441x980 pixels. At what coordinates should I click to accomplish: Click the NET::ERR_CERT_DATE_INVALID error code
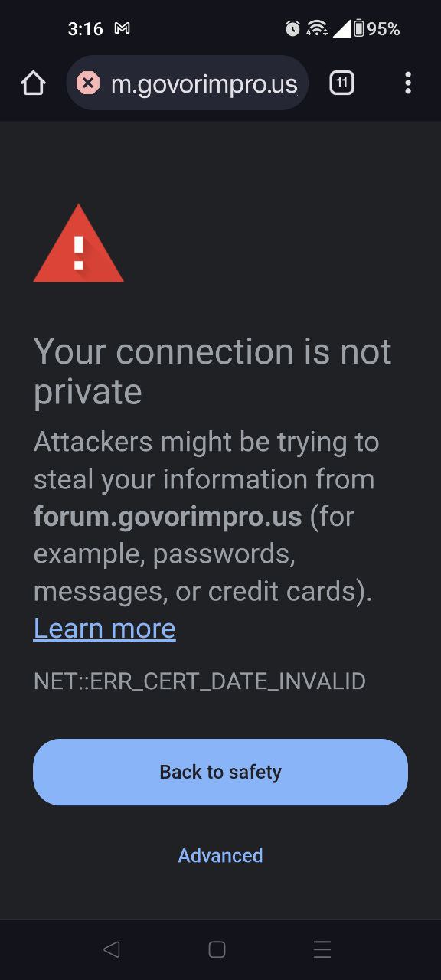(200, 681)
